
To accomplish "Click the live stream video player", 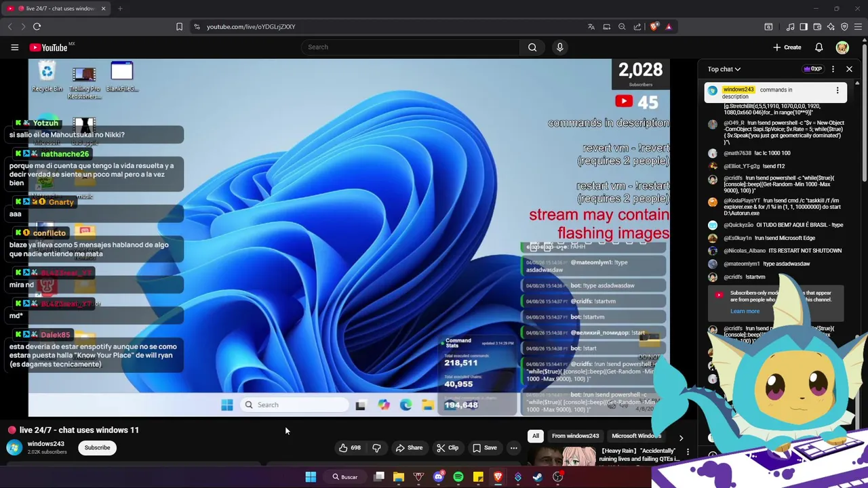I will click(x=349, y=237).
